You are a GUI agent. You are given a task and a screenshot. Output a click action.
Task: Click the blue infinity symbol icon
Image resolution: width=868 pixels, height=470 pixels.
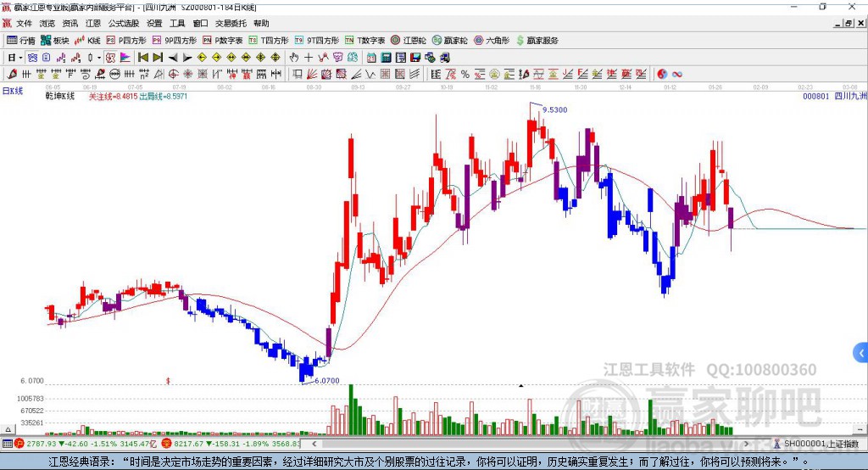677,75
